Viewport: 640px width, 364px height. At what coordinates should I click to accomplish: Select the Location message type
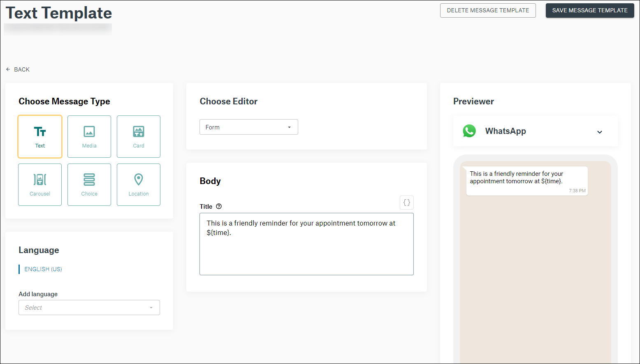click(x=138, y=184)
